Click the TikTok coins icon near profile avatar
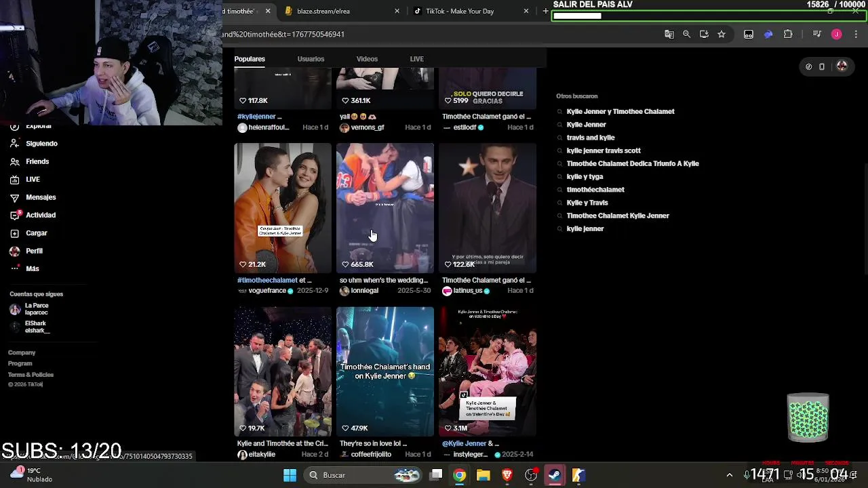The image size is (868, 488). pyautogui.click(x=808, y=66)
